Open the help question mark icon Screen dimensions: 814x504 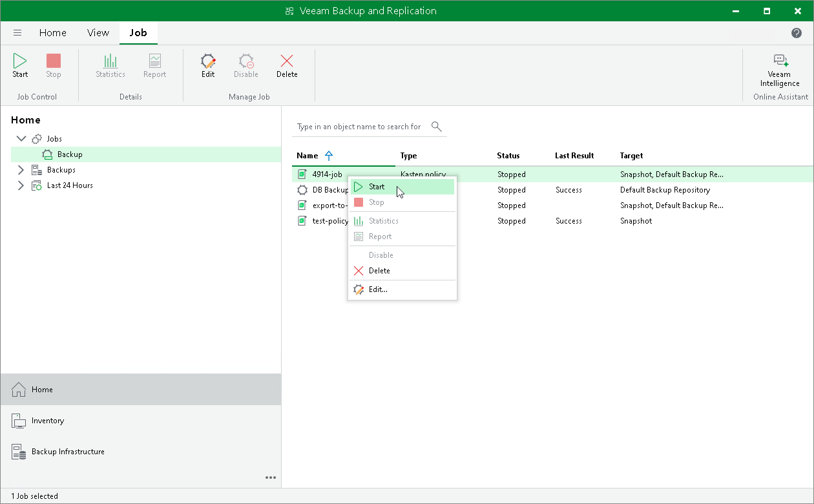[x=797, y=33]
